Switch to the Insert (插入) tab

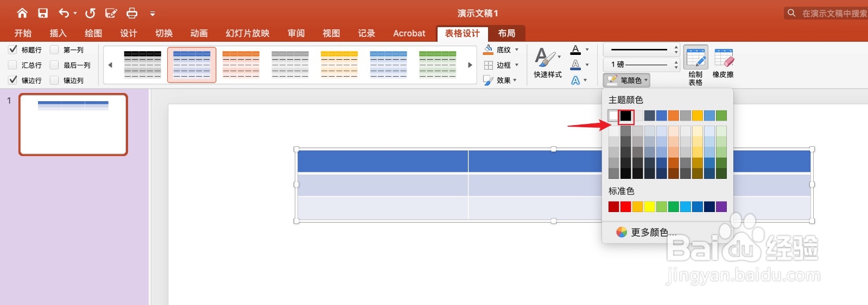click(58, 33)
